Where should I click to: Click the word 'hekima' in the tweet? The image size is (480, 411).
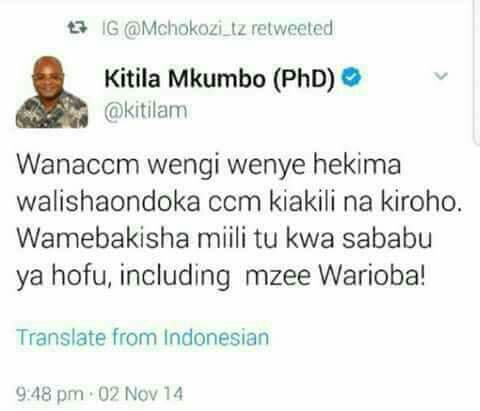(357, 164)
